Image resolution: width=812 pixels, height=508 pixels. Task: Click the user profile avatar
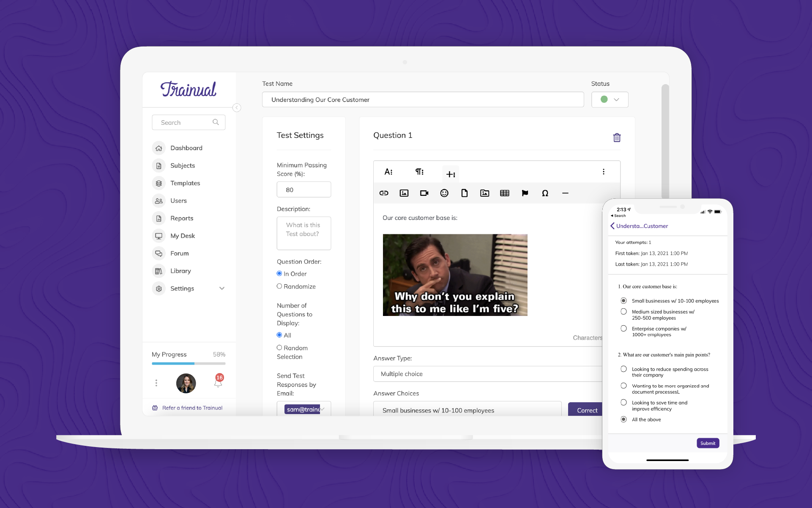pos(186,383)
